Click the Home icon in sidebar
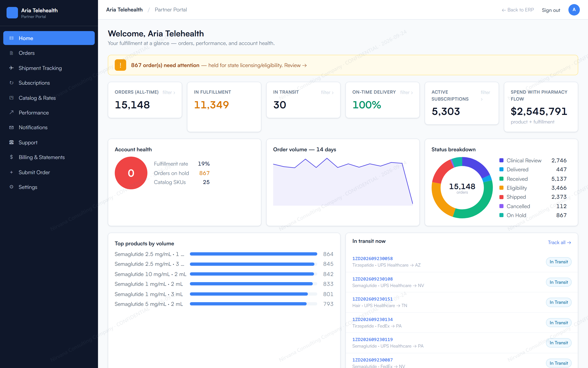Viewport: 588px width, 368px height. click(x=11, y=38)
